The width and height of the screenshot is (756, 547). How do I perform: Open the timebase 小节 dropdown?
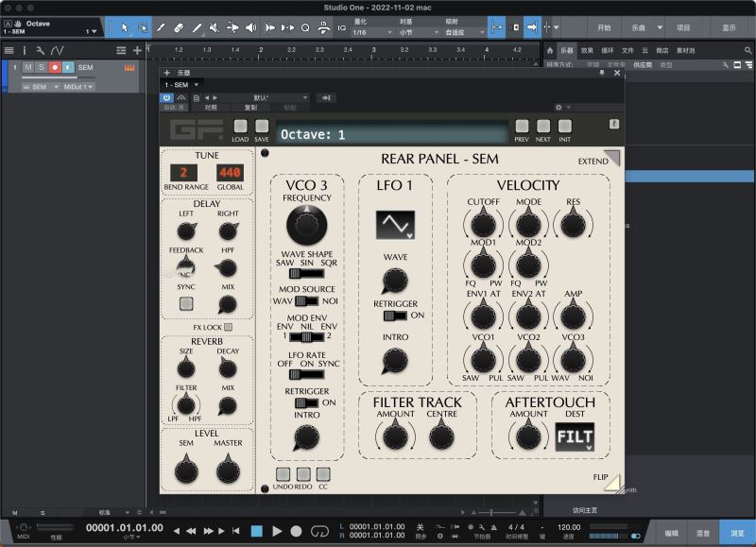click(419, 32)
